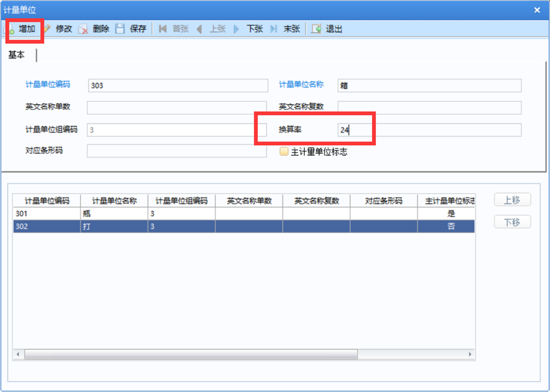Click the 瓶 cell in the table
The image size is (550, 392).
coord(115,214)
